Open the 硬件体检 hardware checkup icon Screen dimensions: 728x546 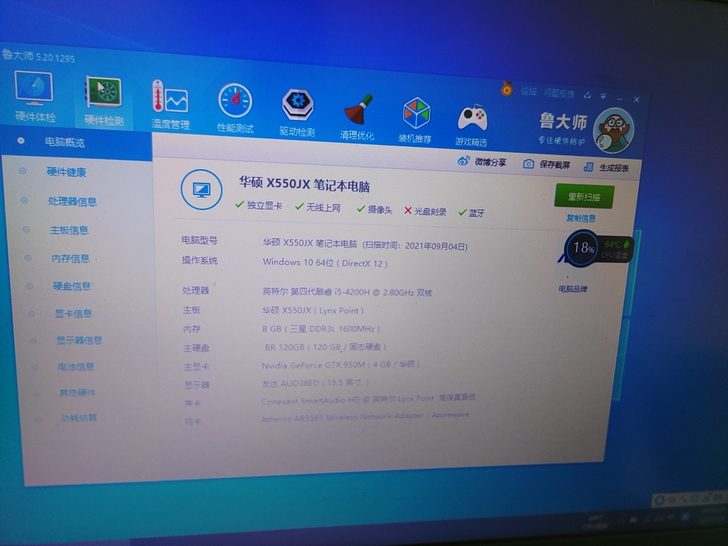(34, 97)
